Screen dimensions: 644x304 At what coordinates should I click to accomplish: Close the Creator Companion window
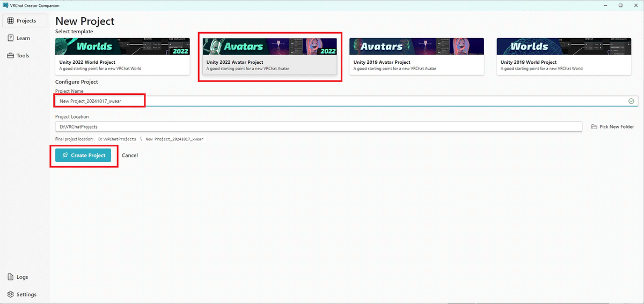pos(635,5)
